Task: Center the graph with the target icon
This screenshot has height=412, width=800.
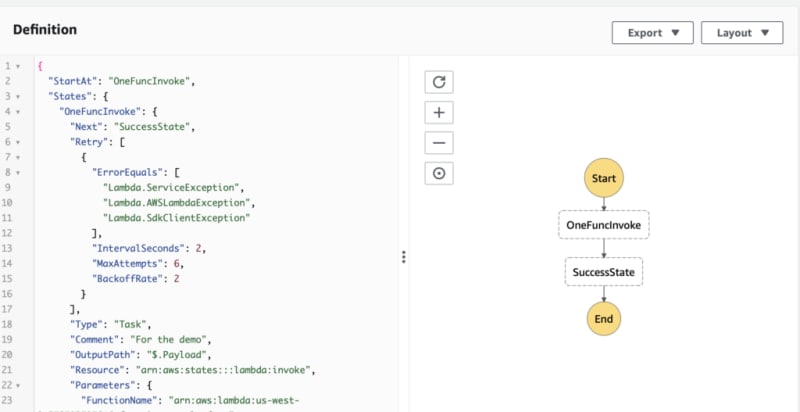Action: pyautogui.click(x=439, y=173)
